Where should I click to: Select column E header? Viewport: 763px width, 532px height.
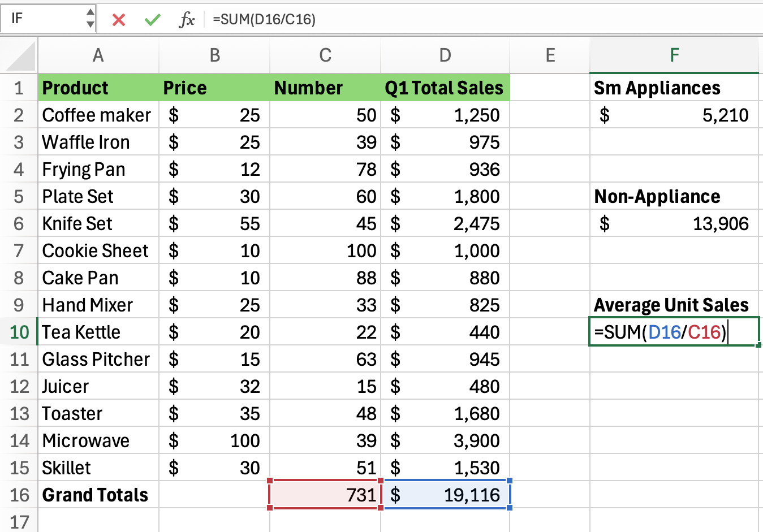(x=550, y=55)
